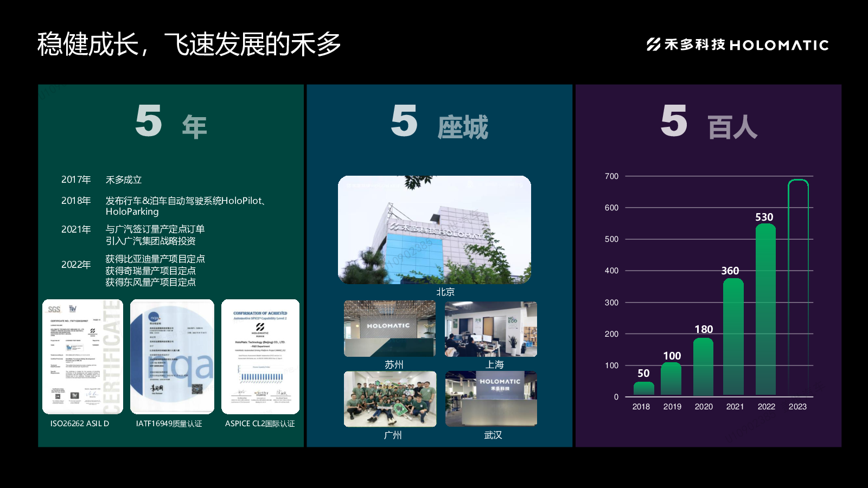Select the ISO26262 ASIL D caption

coord(80,423)
